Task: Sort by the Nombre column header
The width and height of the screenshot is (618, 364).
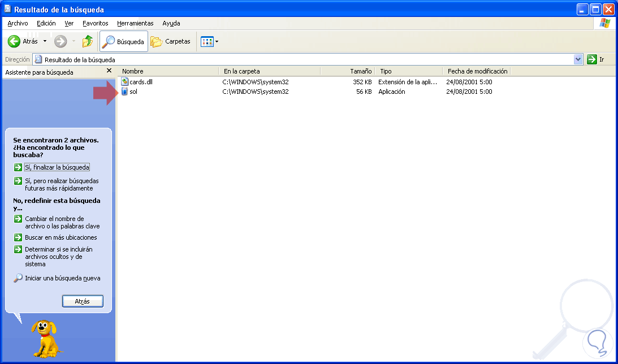Action: click(x=168, y=71)
